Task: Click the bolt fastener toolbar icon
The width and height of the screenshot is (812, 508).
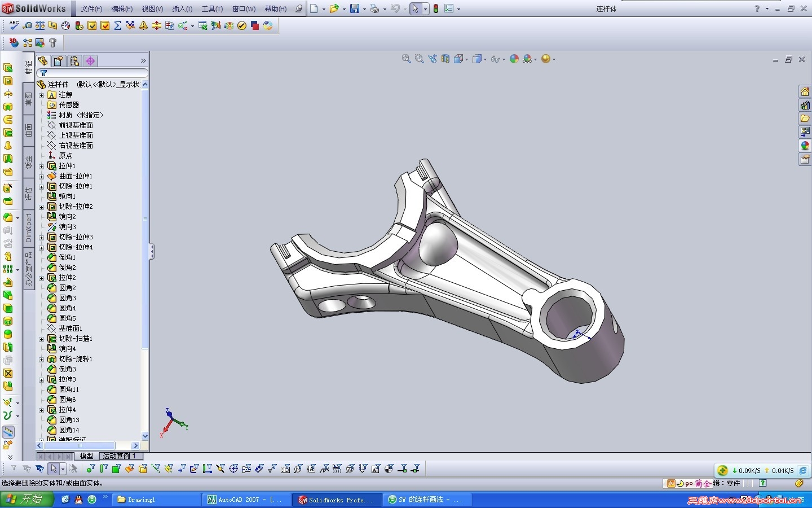Action: [53, 43]
